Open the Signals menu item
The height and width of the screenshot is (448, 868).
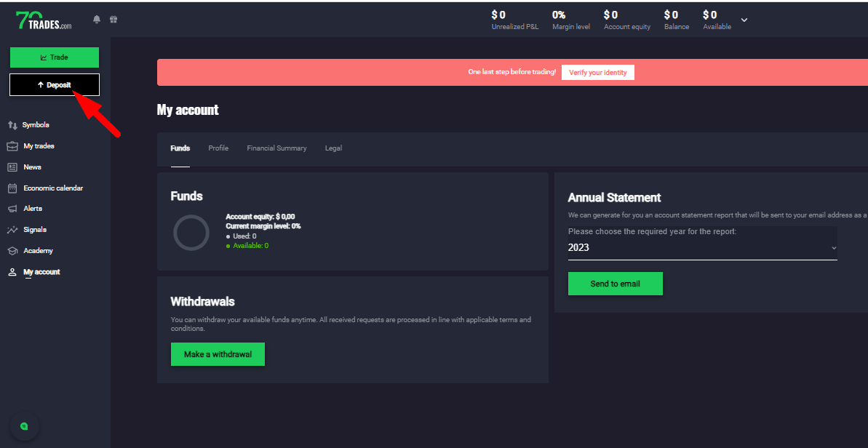[x=35, y=230]
